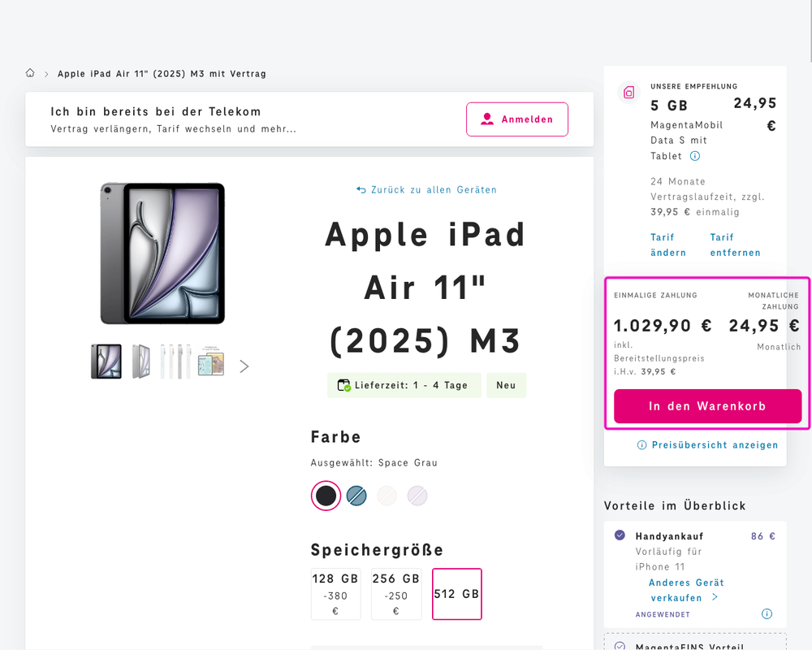Open the info icon next to Tablet tariff
The height and width of the screenshot is (650, 812).
coord(697,155)
